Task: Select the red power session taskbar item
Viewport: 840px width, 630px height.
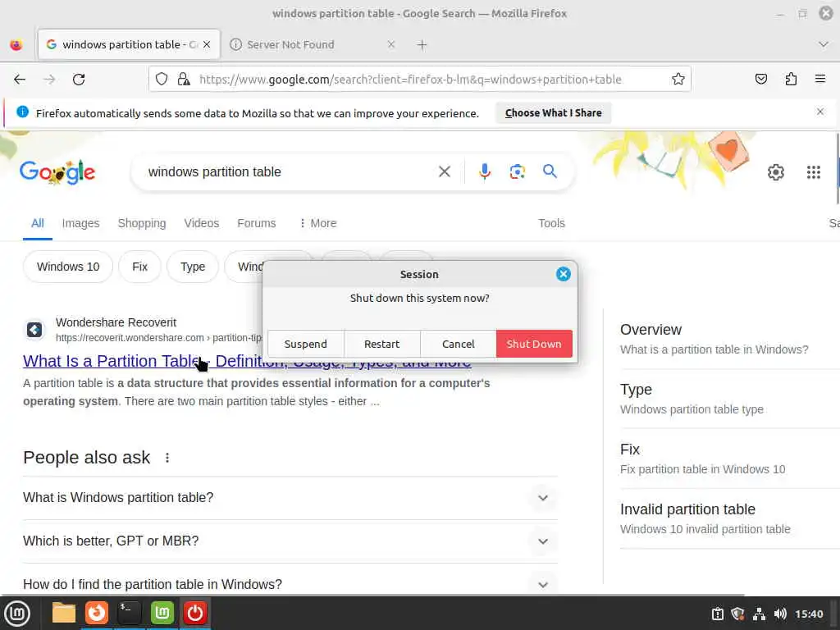Action: (x=195, y=613)
